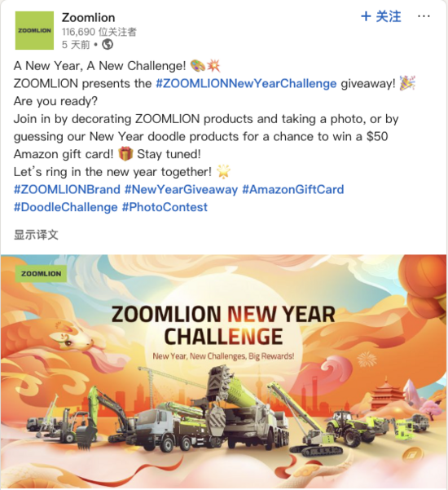The width and height of the screenshot is (448, 490).
Task: Click the 5 天前 post timestamp
Action: click(x=76, y=45)
